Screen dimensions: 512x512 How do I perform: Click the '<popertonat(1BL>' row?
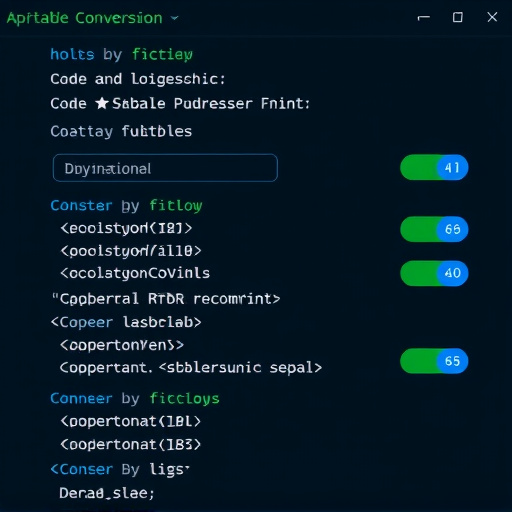tap(131, 422)
